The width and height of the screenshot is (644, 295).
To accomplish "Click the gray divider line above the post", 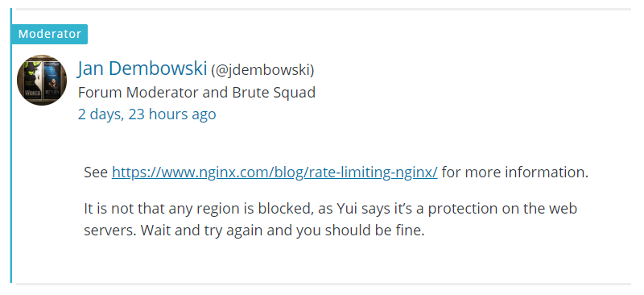I will click(324, 9).
